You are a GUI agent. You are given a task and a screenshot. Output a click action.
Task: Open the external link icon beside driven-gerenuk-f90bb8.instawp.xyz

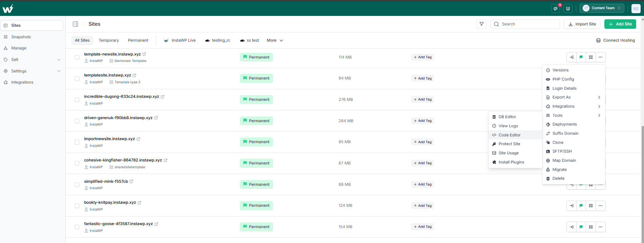click(156, 118)
